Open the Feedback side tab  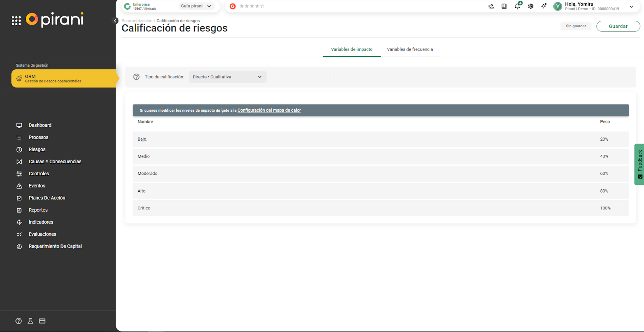639,164
